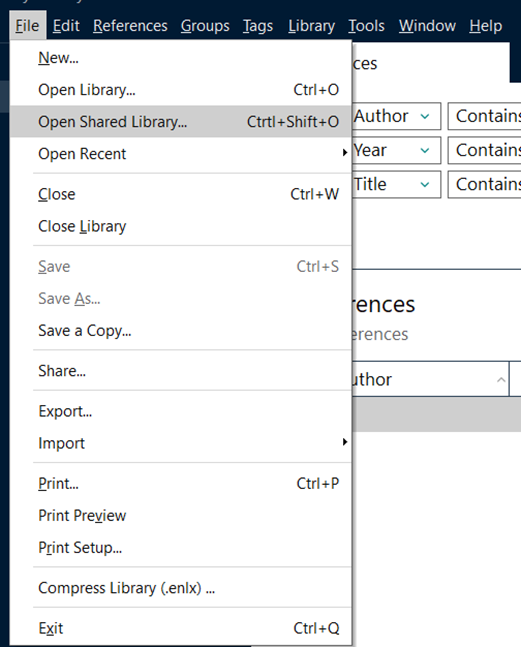The image size is (521, 647).
Task: Expand the Open Recent submenu arrow
Action: pyautogui.click(x=345, y=153)
